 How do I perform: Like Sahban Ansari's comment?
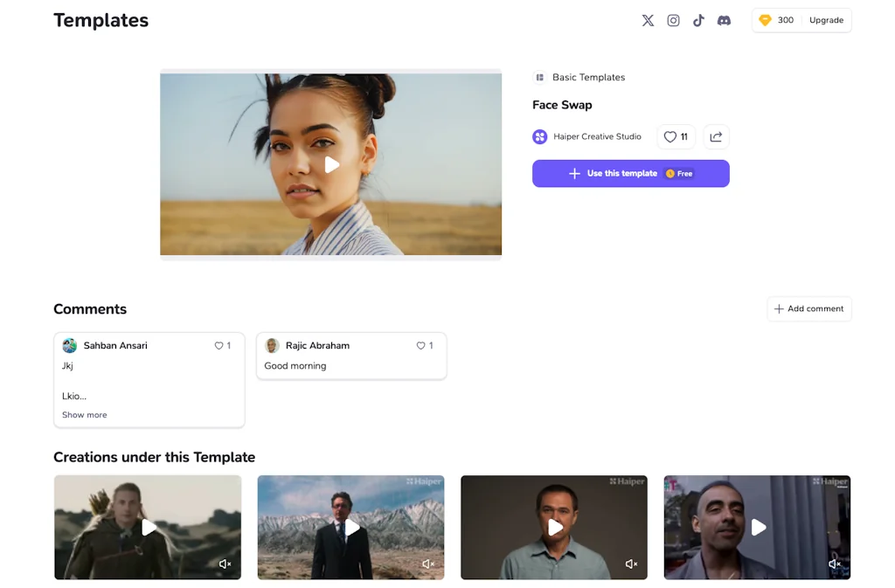point(219,346)
